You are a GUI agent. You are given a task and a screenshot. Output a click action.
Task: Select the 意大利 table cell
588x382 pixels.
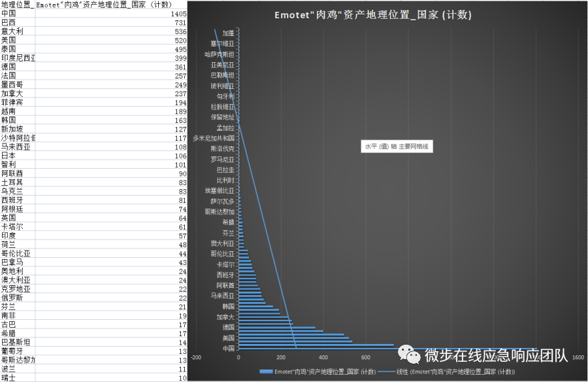click(x=18, y=31)
